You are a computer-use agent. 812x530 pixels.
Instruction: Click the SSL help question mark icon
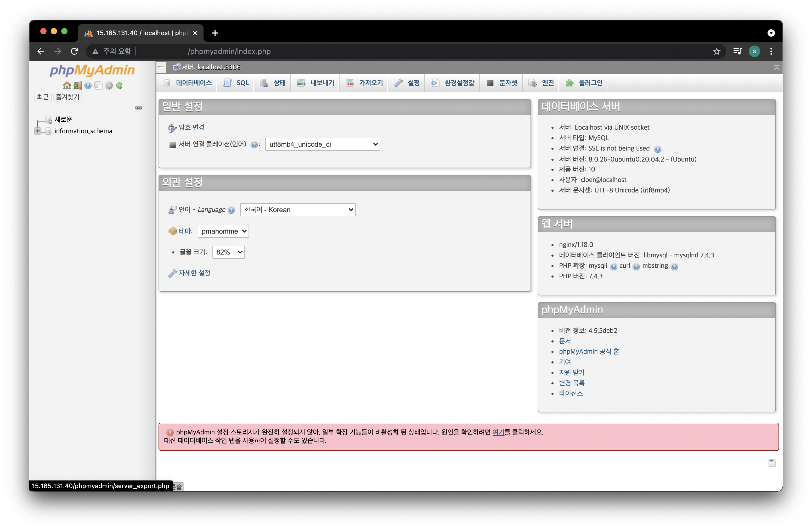[x=657, y=149]
